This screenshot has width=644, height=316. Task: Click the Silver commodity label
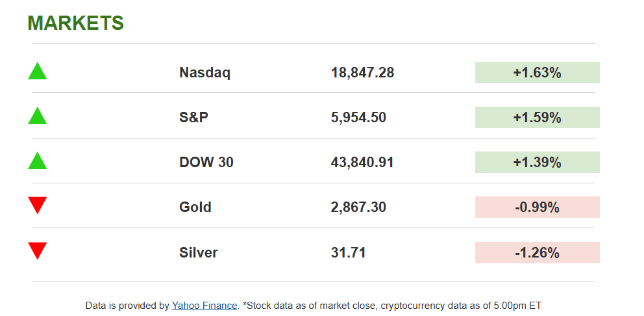pyautogui.click(x=198, y=252)
